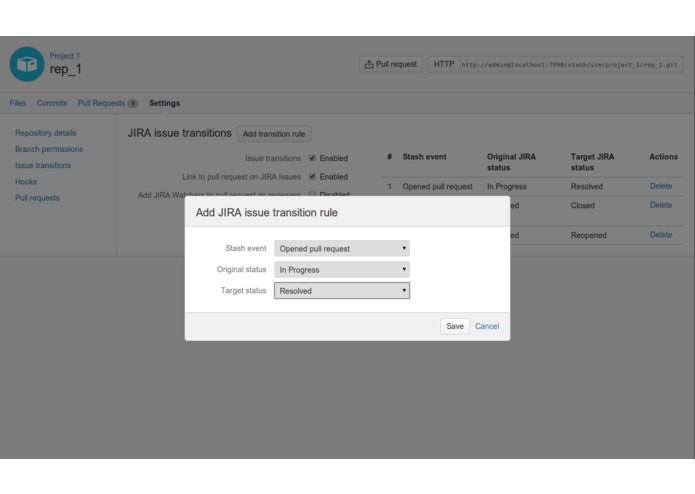Click the Actions column header
This screenshot has height=494, width=695.
(x=663, y=157)
